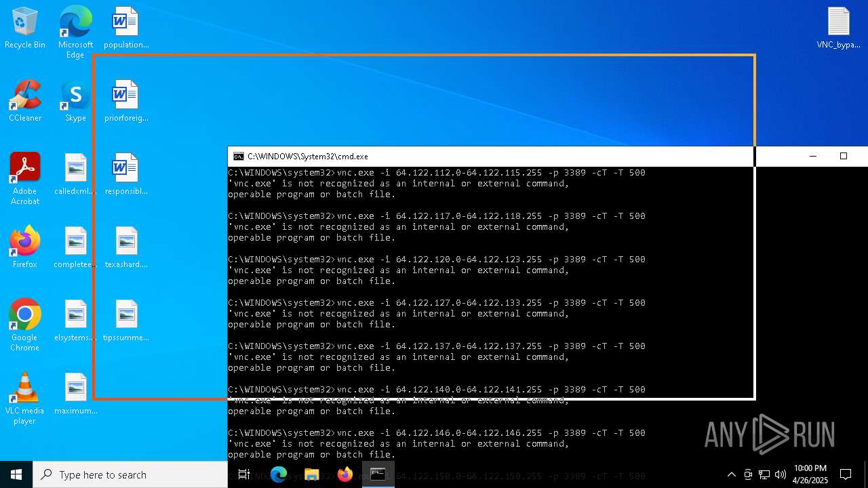Open Microsoft Edge from the taskbar
Screen dimensions: 868x488
pos(279,474)
